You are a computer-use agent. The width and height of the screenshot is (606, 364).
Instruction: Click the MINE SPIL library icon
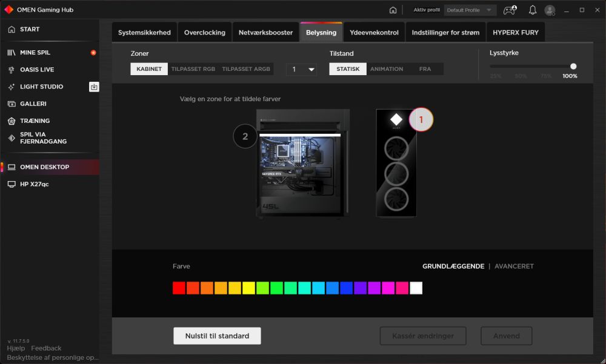click(x=12, y=53)
